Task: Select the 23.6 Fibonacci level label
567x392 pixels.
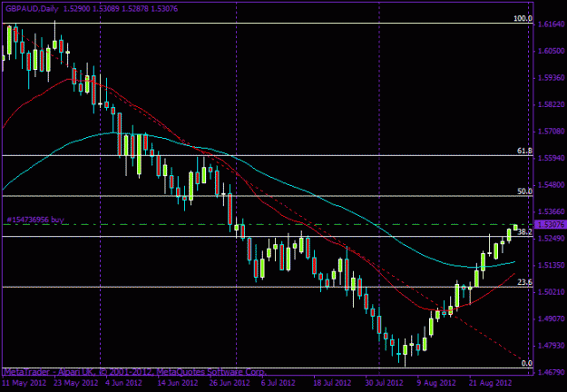Action: (524, 282)
